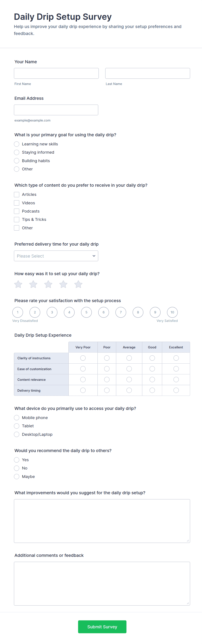Select satisfaction score 10
Screen dimensions: 202x644
172,312
